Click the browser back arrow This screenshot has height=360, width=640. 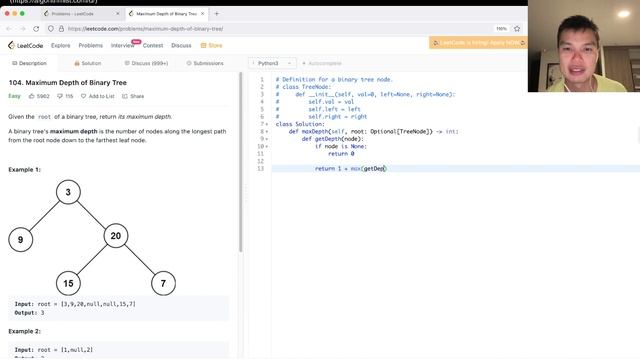[9, 29]
